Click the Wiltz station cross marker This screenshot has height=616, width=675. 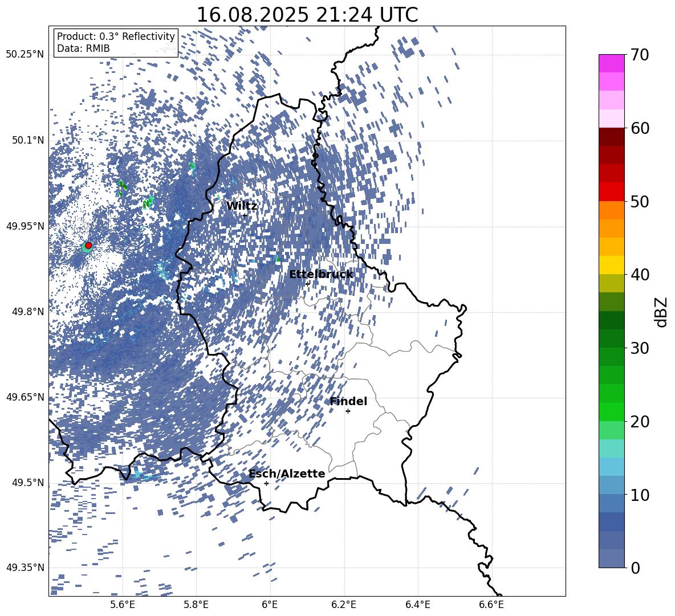tap(245, 215)
